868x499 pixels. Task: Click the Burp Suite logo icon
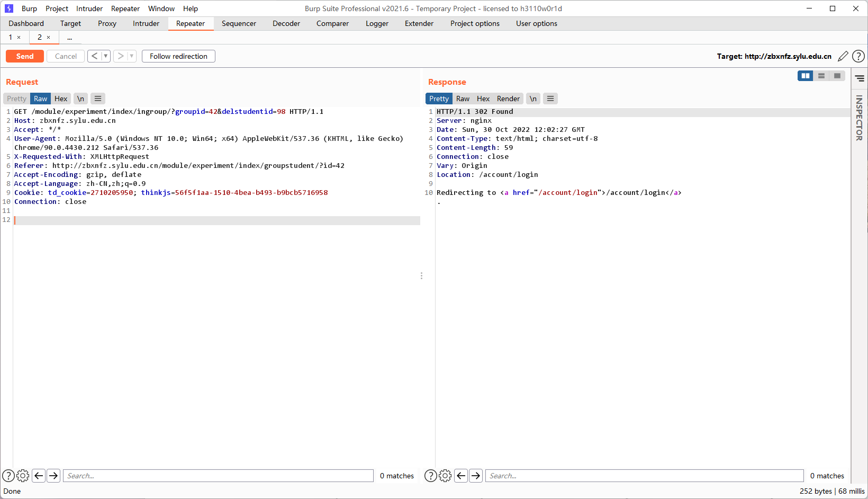click(9, 8)
